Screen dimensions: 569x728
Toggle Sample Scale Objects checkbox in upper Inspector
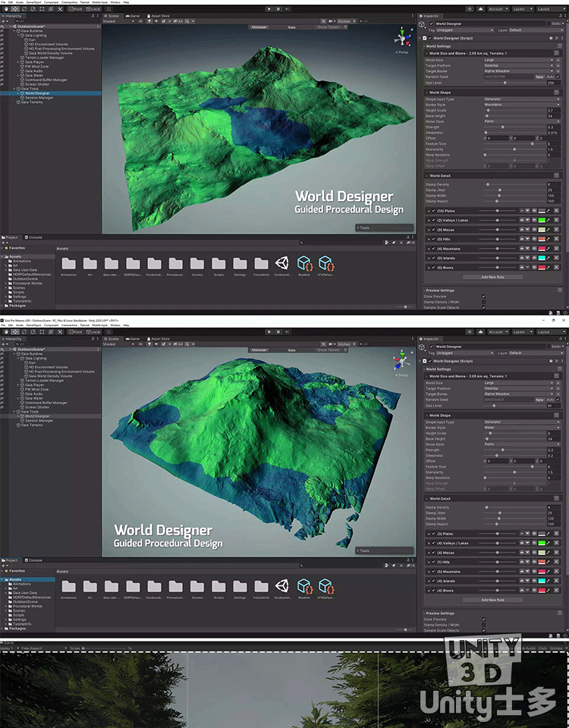click(x=483, y=307)
